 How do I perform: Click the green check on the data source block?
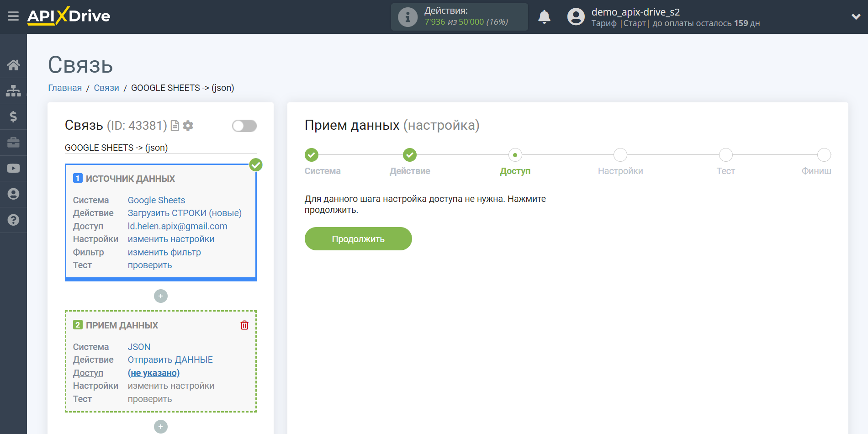(256, 165)
